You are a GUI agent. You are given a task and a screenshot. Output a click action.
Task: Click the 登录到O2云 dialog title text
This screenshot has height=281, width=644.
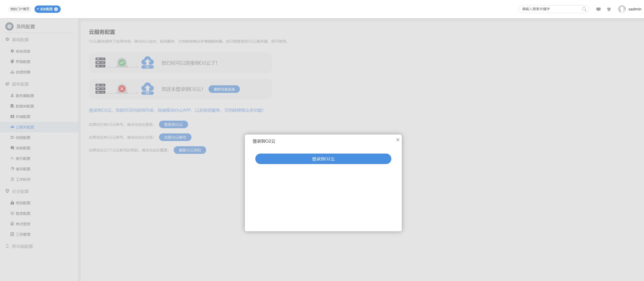(264, 141)
